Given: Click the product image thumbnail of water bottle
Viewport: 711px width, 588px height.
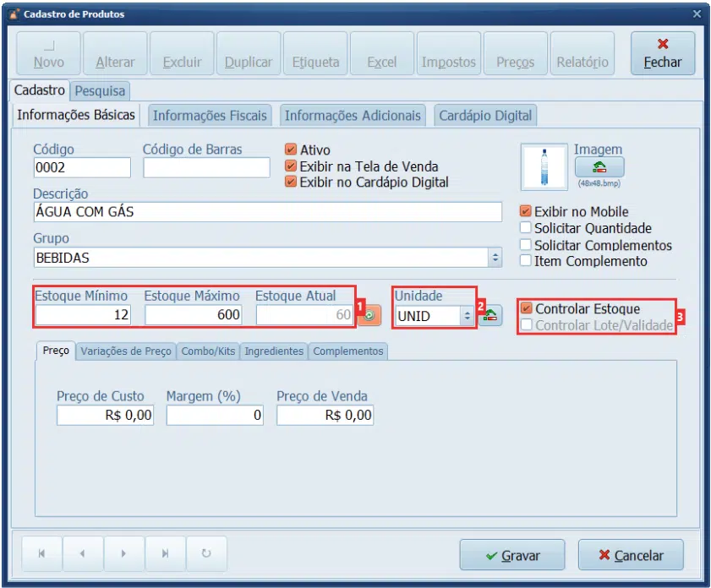Looking at the screenshot, I should click(x=544, y=167).
